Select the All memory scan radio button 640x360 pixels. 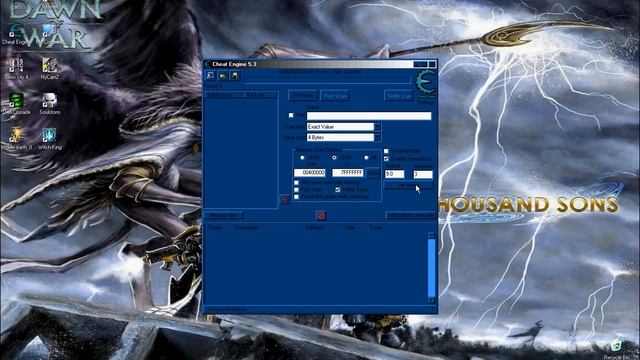coord(366,158)
